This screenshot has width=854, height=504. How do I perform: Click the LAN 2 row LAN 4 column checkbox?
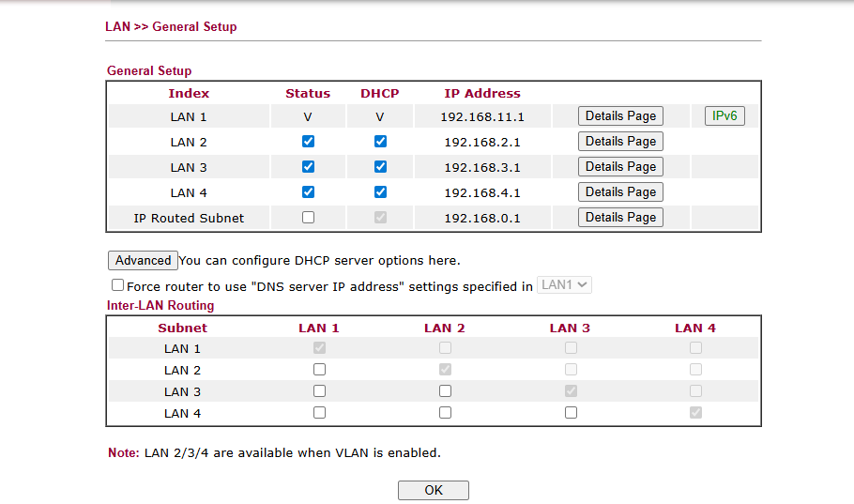click(x=695, y=370)
